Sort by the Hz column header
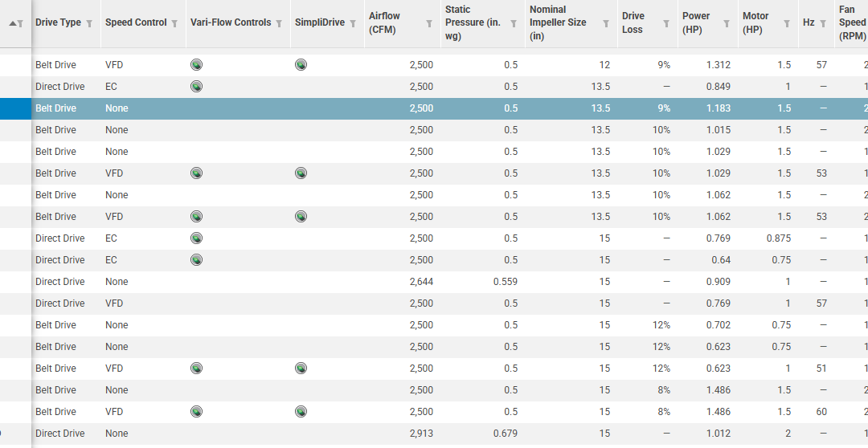This screenshot has width=868, height=448. 809,22
